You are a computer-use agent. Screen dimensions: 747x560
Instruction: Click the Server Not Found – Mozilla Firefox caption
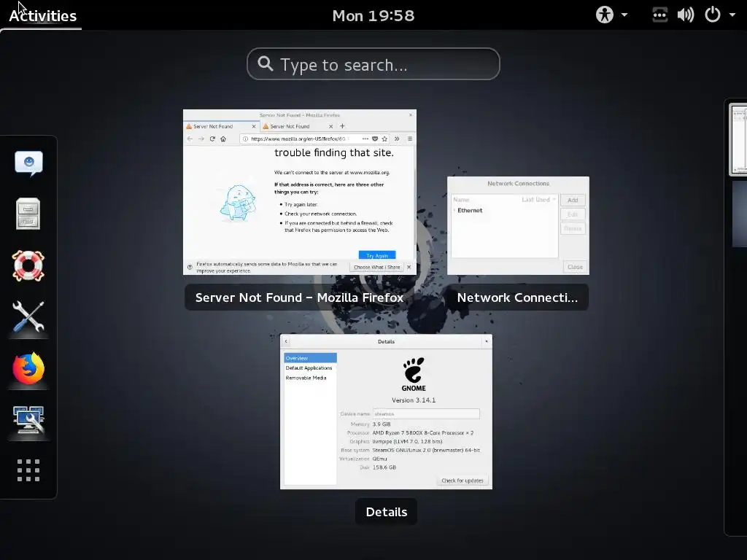(x=299, y=297)
